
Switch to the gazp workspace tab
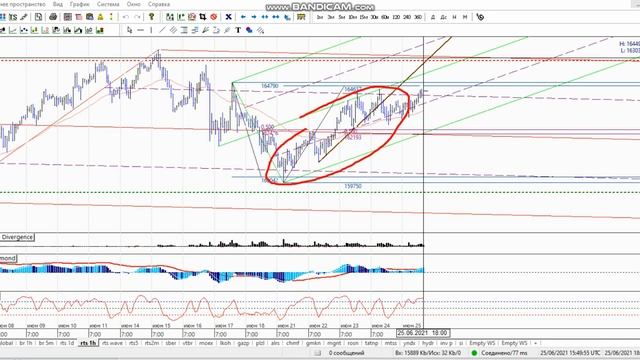pos(243,343)
